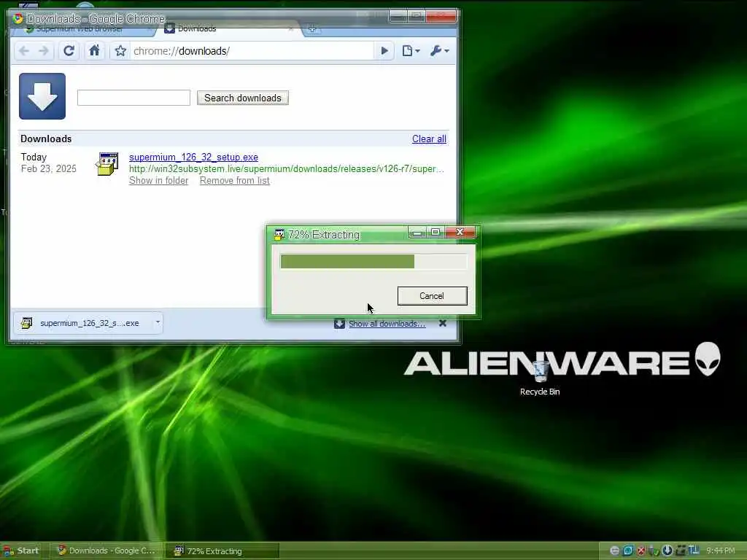Click the Chrome icon in window title bar
The width and height of the screenshot is (747, 560).
18,18
